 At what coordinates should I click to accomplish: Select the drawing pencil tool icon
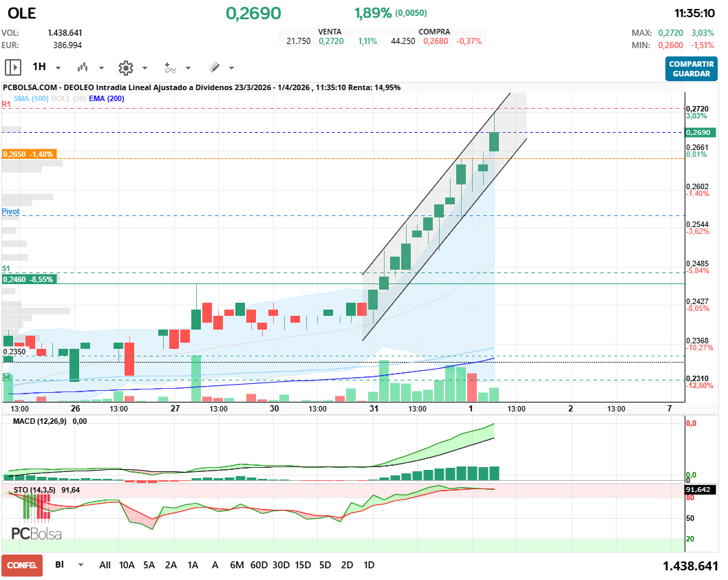[x=214, y=67]
